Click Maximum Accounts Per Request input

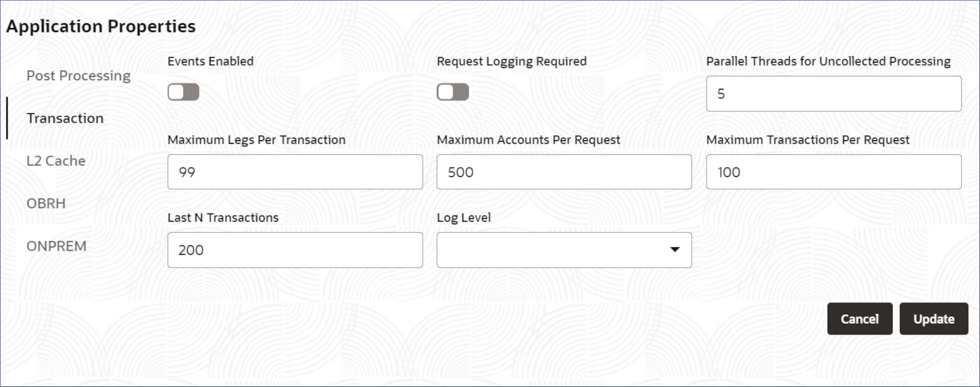coord(563,172)
